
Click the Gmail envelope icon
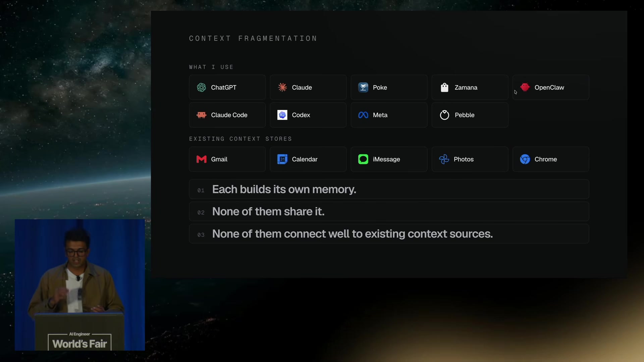point(201,159)
